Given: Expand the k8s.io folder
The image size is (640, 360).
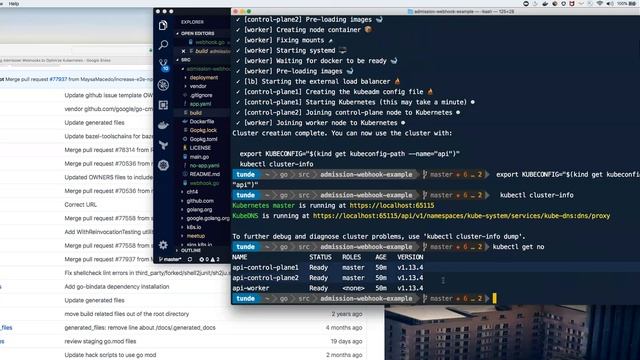Looking at the screenshot, I should pos(194,227).
